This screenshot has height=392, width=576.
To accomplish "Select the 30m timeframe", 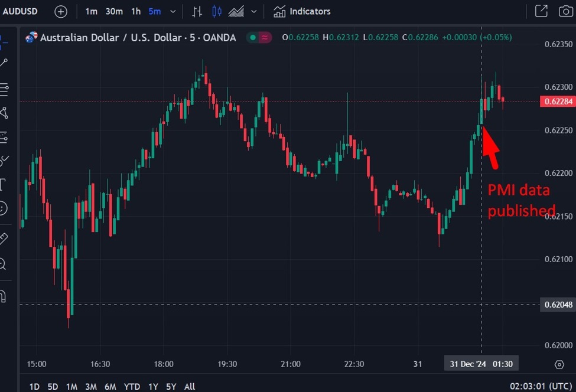I will (x=114, y=11).
